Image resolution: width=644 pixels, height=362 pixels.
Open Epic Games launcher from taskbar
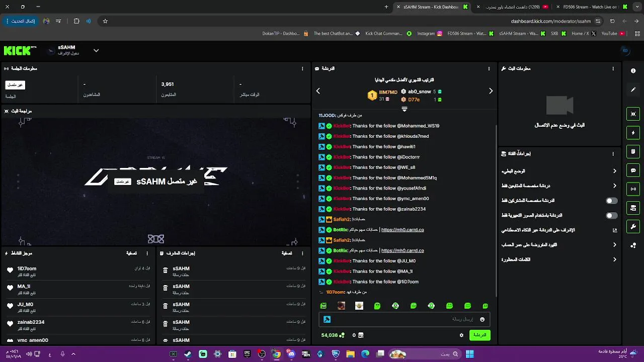point(247,354)
